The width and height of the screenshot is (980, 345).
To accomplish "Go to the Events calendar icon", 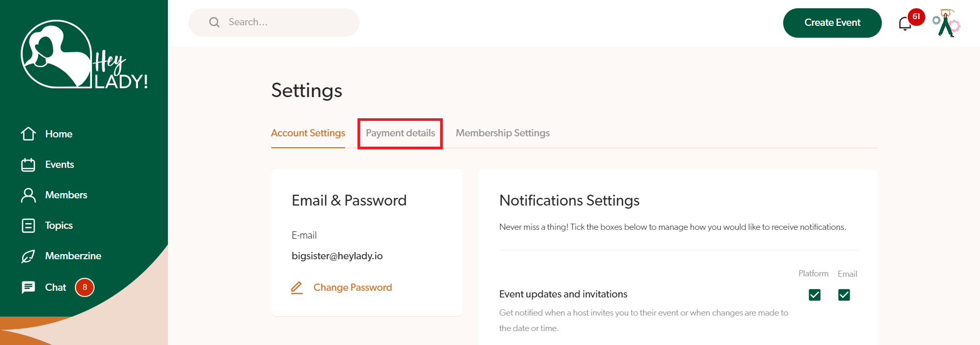I will tap(28, 165).
